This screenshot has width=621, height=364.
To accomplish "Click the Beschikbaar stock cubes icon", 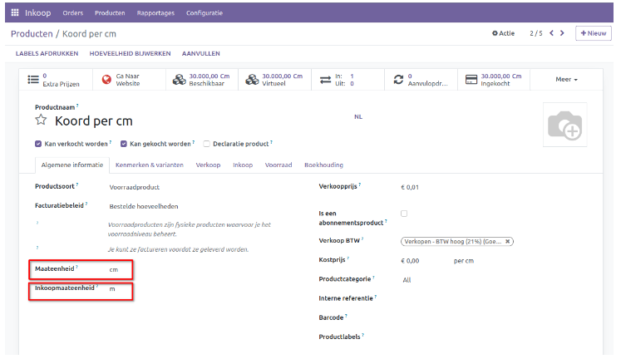I will 179,80.
